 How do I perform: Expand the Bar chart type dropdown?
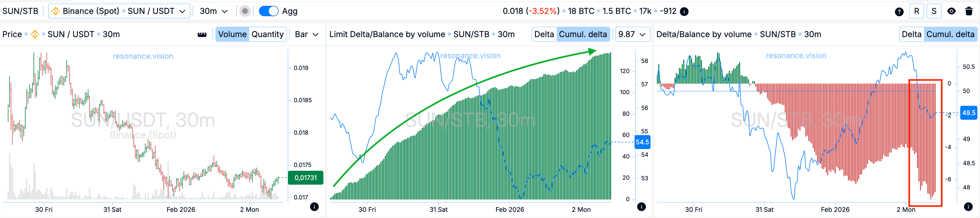pos(307,34)
